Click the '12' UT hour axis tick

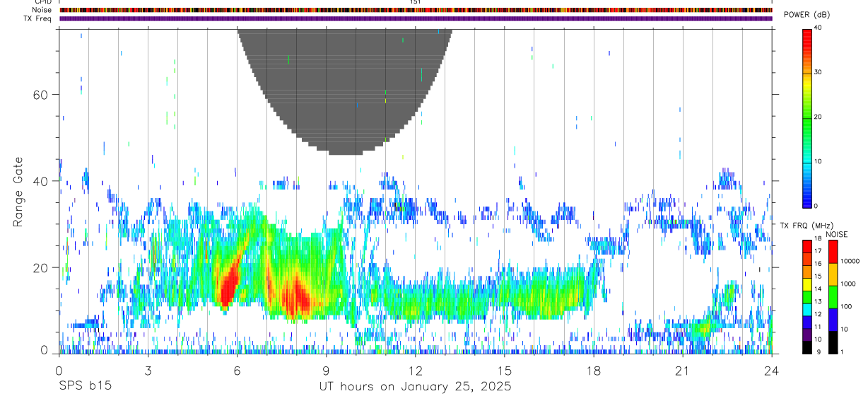tap(416, 371)
